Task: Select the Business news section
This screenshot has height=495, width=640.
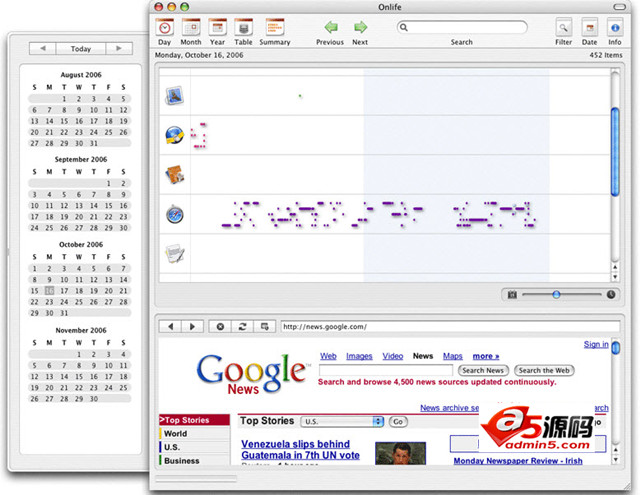Action: pos(194,460)
